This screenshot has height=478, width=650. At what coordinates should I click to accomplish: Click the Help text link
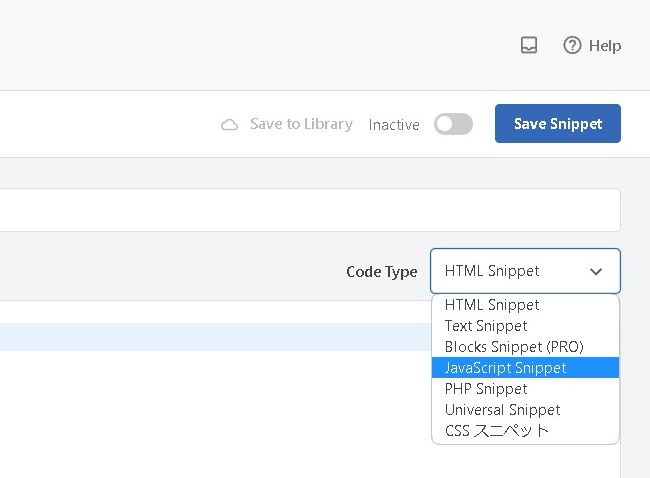604,45
